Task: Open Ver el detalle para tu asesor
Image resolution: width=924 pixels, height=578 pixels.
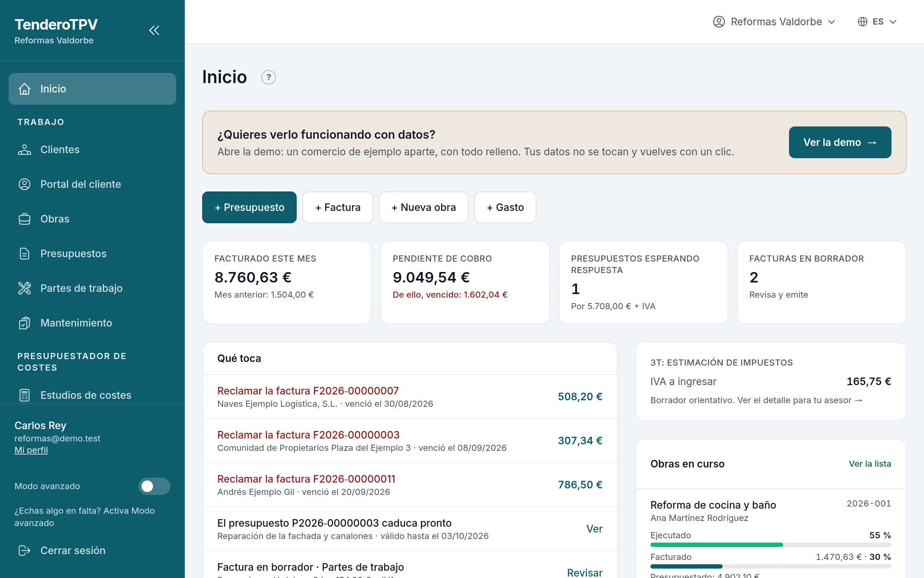Action: coord(799,400)
